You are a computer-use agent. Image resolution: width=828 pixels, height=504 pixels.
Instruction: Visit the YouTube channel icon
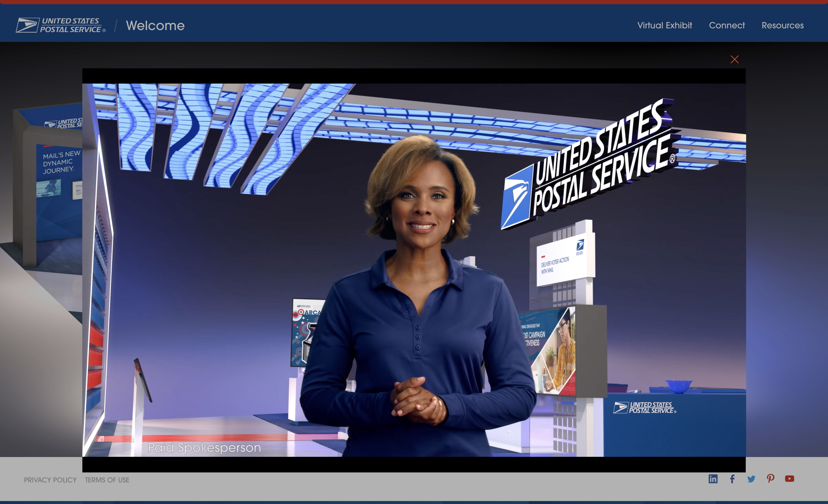tap(789, 478)
